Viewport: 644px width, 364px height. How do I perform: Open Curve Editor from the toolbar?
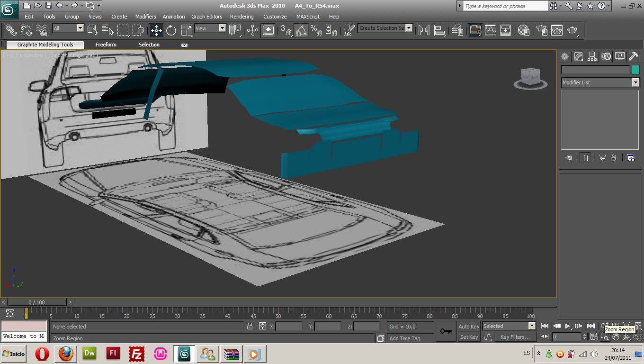tap(491, 30)
